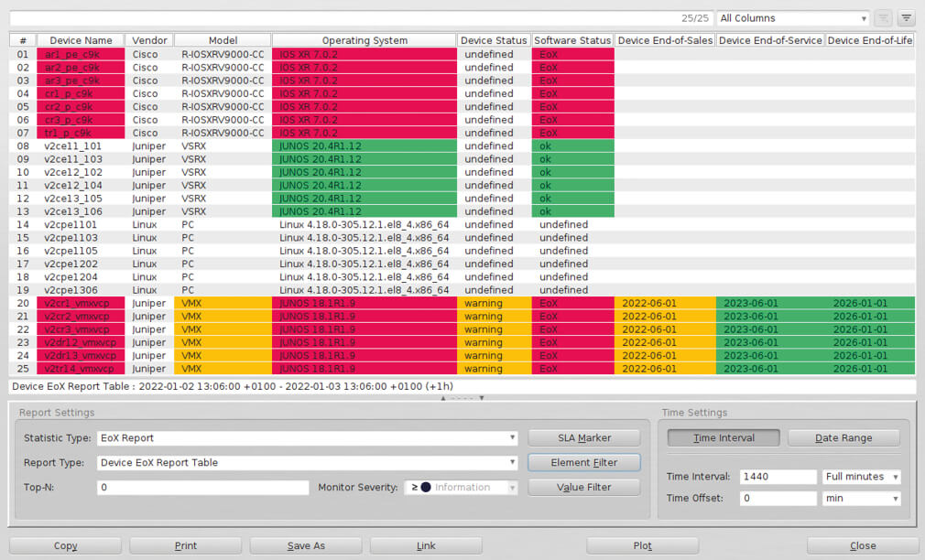Click Device End-of-Life column header

pos(870,40)
